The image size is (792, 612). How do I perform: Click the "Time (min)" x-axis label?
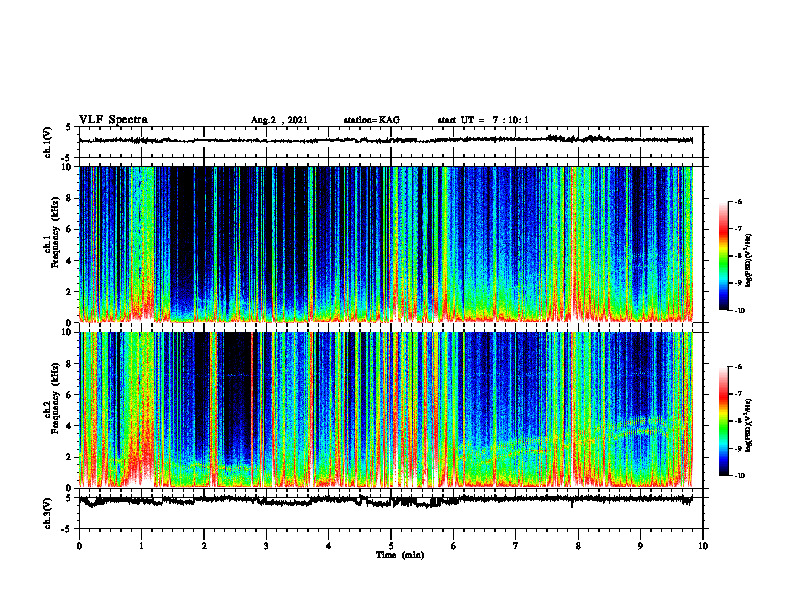(400, 555)
